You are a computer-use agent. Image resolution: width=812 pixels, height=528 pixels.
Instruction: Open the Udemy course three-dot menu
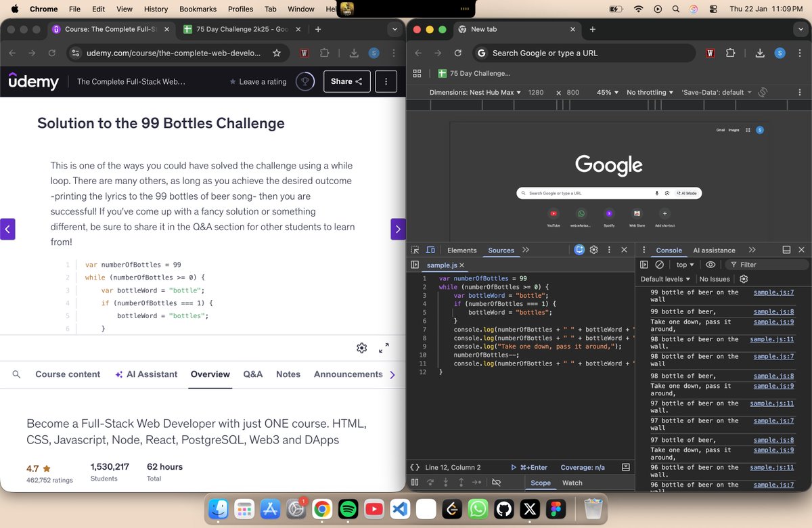386,81
